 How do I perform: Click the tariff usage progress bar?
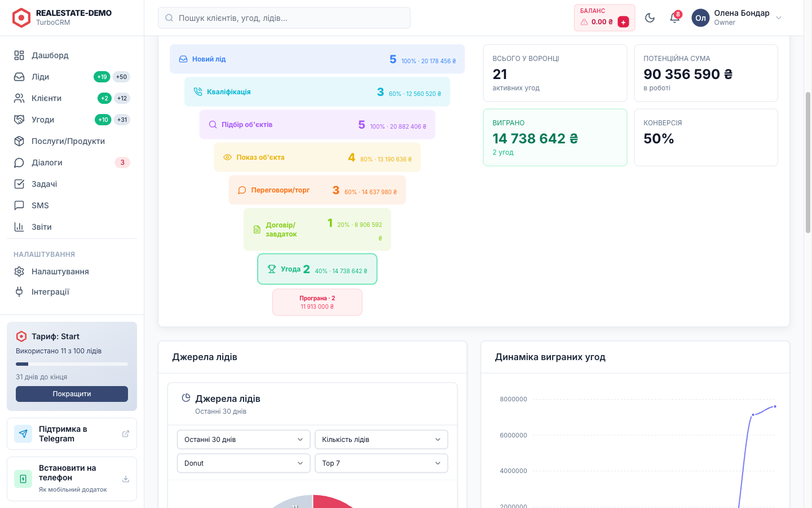(72, 364)
